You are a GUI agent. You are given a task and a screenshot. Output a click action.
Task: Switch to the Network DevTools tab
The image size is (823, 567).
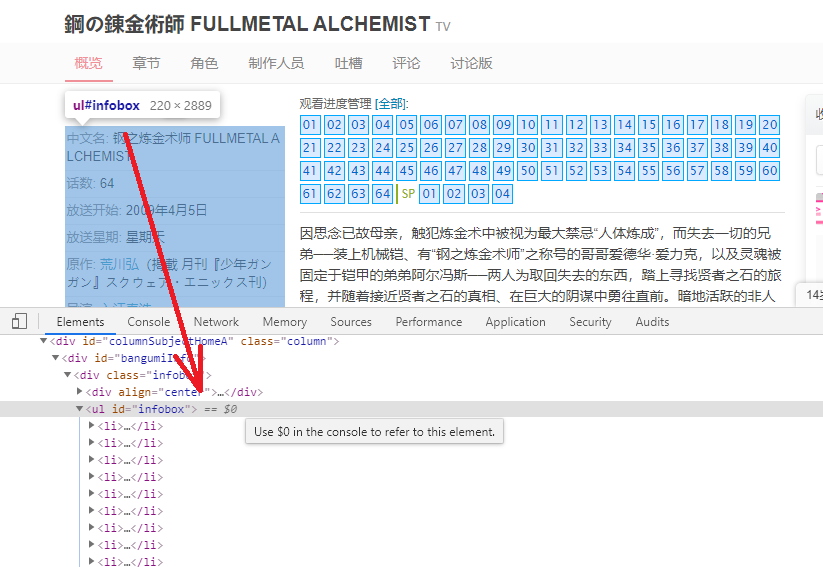(x=216, y=322)
